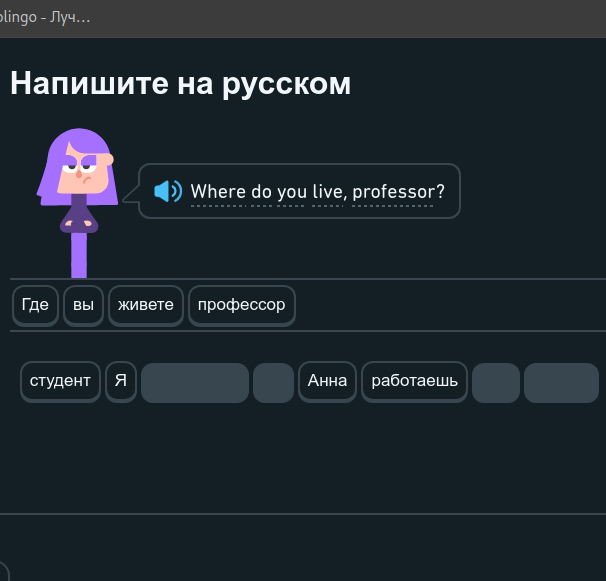Click the empty placeholder after Я tile

[195, 383]
